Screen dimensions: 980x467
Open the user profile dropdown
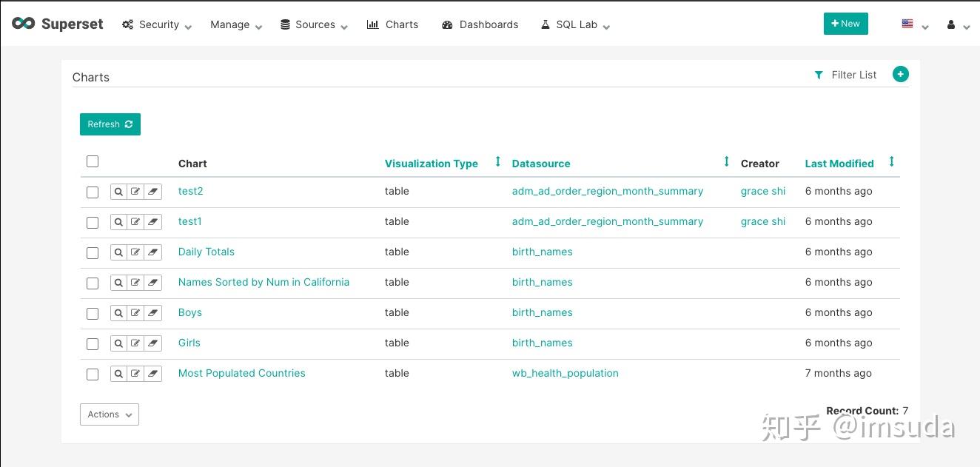(958, 24)
